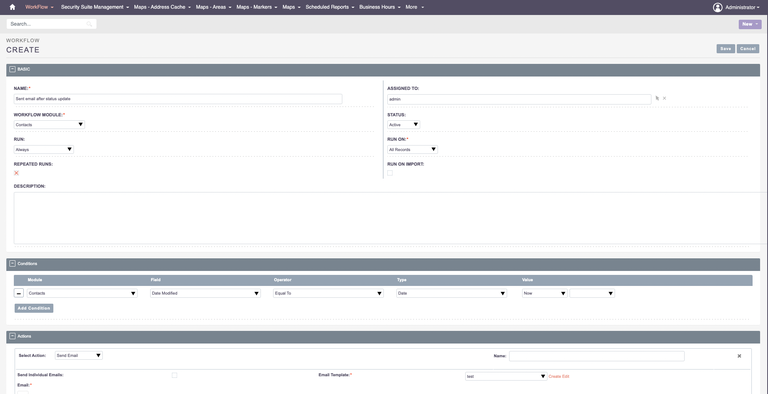The image size is (768, 394).
Task: Open the empty second Value dropdown
Action: (592, 293)
